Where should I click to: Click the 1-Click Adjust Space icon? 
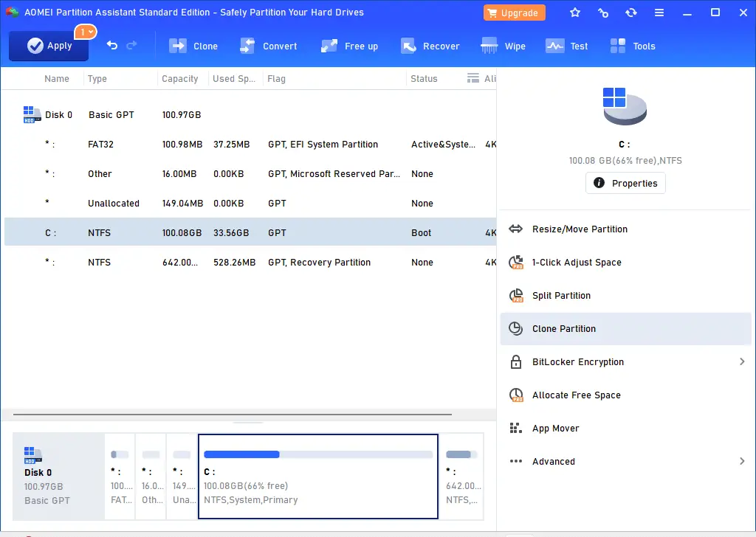tap(516, 262)
